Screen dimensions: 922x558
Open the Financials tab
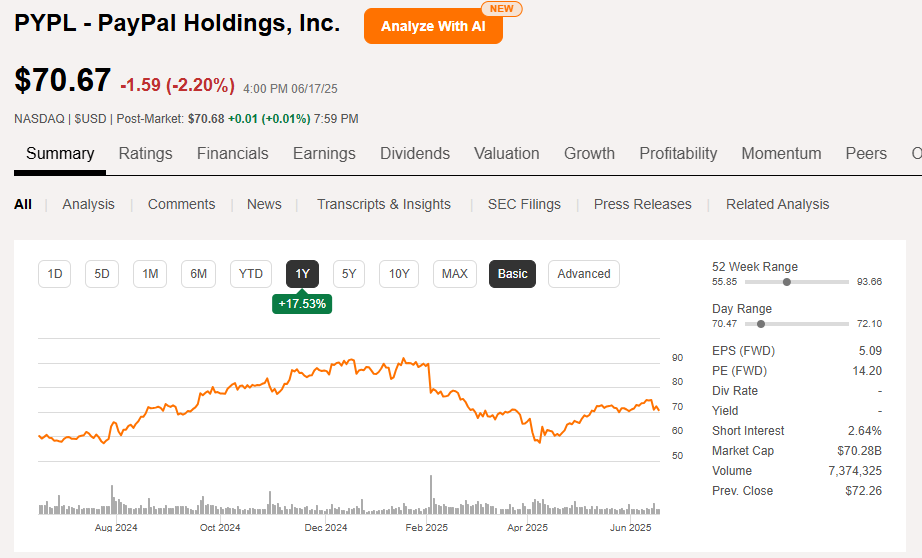click(x=232, y=154)
